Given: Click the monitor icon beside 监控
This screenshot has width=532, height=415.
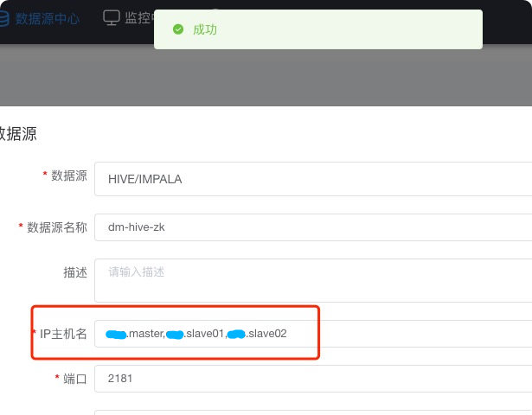Looking at the screenshot, I should pyautogui.click(x=112, y=17).
